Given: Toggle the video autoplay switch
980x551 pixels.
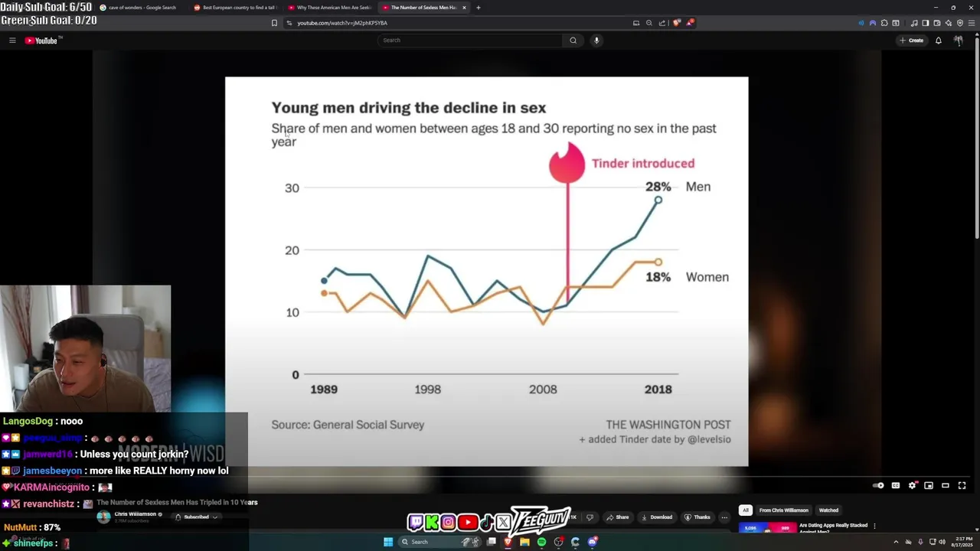Looking at the screenshot, I should click(878, 485).
